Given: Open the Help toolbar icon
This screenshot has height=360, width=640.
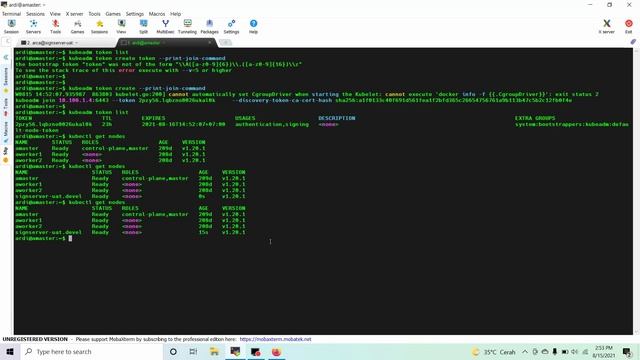Looking at the screenshot, I should point(253,27).
